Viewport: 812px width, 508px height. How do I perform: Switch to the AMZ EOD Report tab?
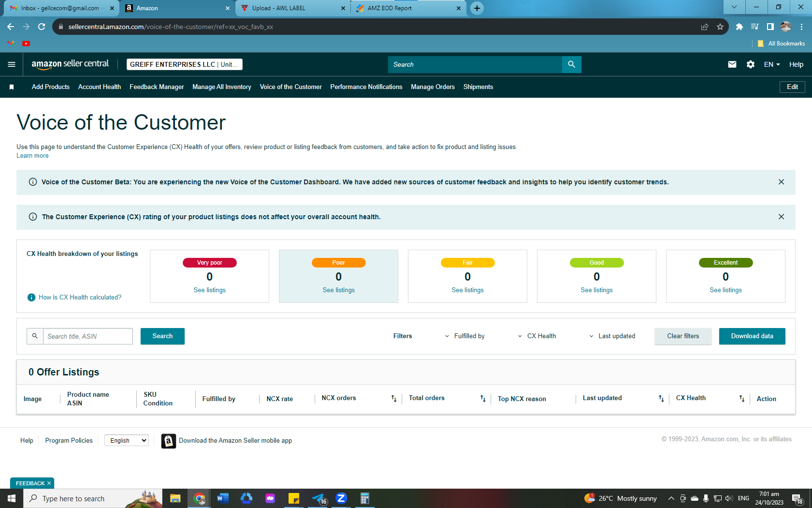click(x=408, y=8)
